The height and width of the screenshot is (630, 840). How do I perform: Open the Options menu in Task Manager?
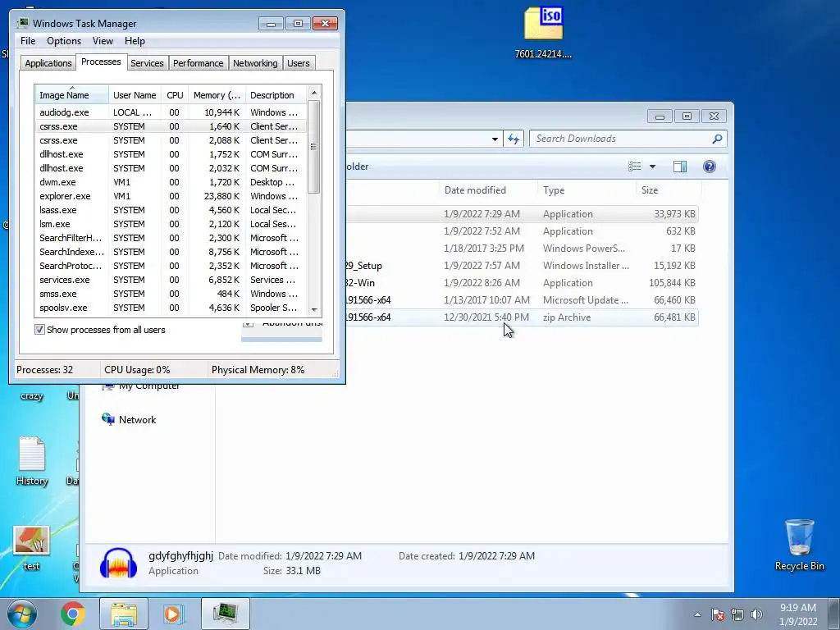(64, 41)
